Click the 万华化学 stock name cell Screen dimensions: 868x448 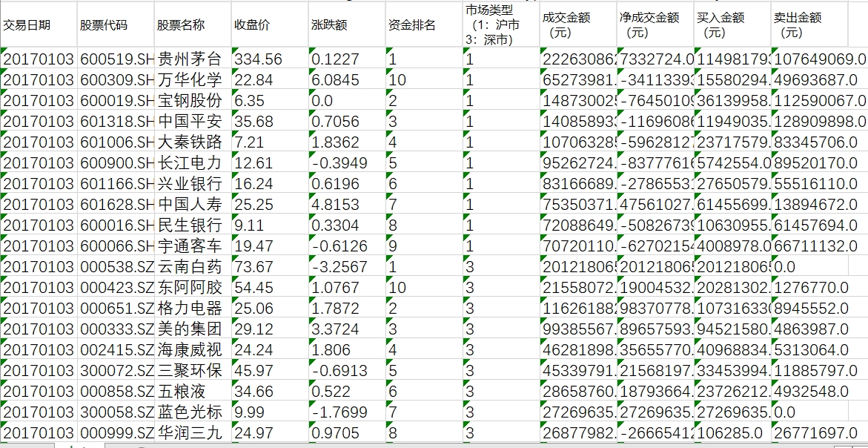193,79
